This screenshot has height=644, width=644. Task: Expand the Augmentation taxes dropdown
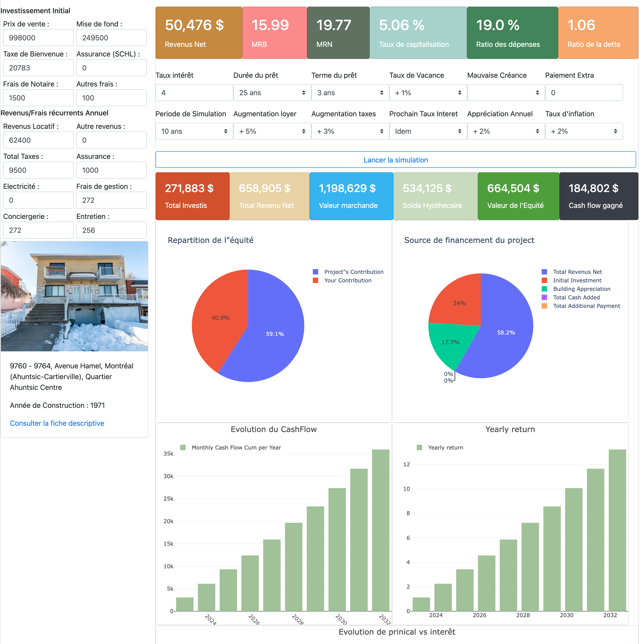pyautogui.click(x=350, y=131)
